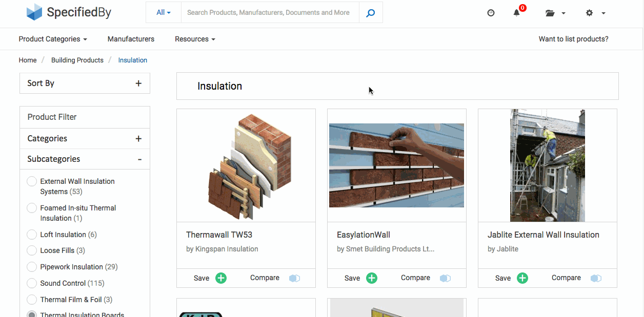644x317 pixels.
Task: Open the All search scope dropdown
Action: (163, 12)
